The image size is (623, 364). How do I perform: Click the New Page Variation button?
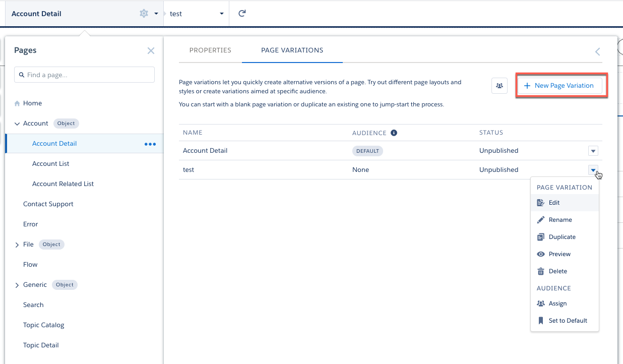pyautogui.click(x=559, y=86)
